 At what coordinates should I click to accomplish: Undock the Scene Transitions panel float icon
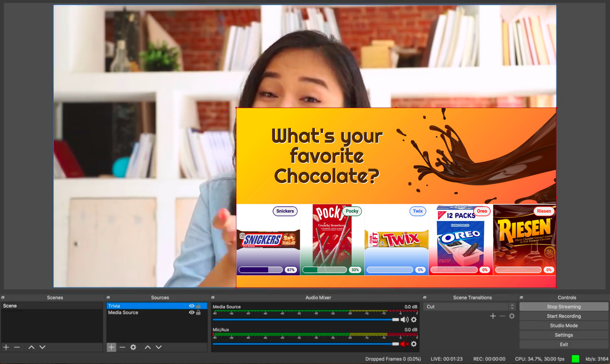425,297
